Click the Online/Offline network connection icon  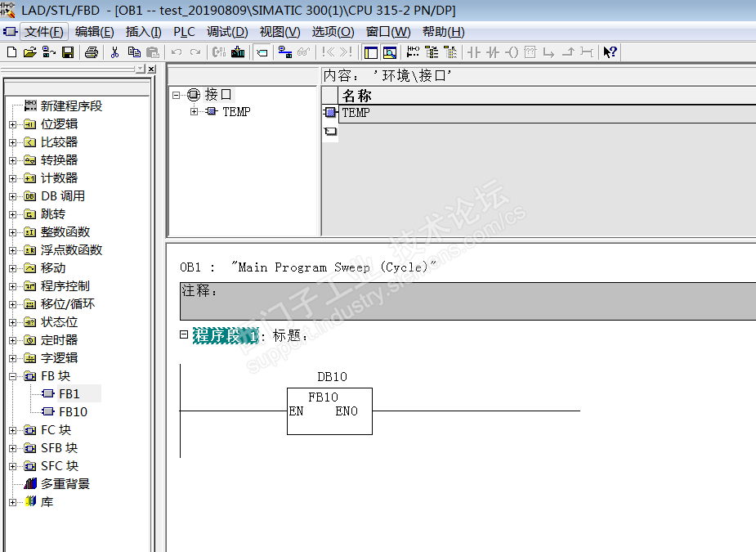click(x=285, y=52)
